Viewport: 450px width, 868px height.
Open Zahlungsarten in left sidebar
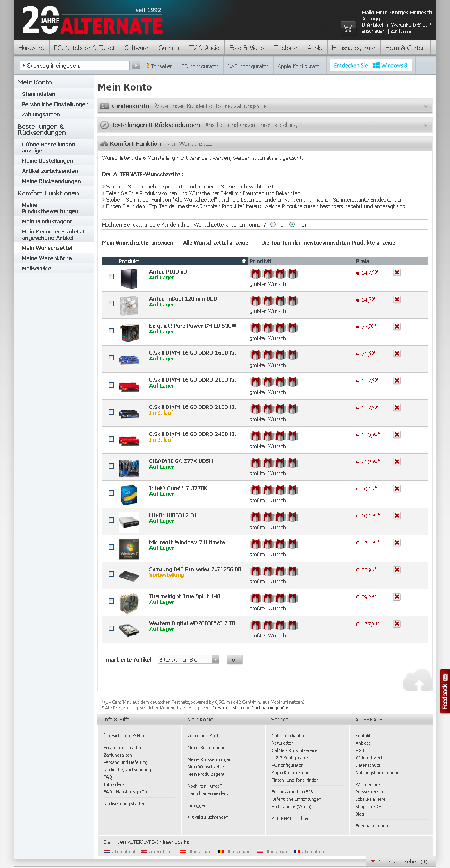pos(41,115)
